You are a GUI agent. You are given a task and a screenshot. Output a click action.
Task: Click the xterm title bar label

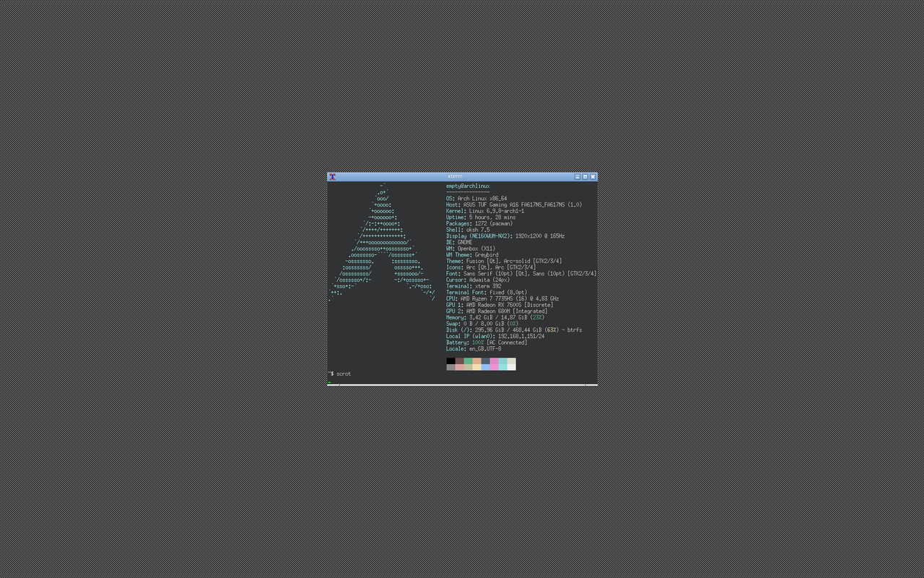click(455, 176)
